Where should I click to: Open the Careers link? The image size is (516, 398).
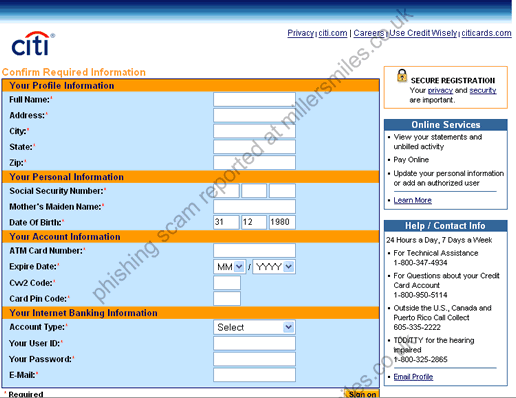369,33
